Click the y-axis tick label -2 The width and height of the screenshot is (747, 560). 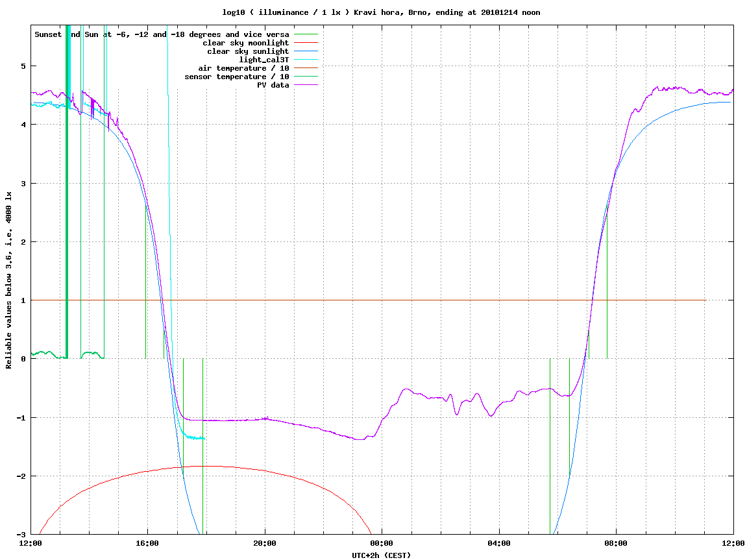point(21,476)
